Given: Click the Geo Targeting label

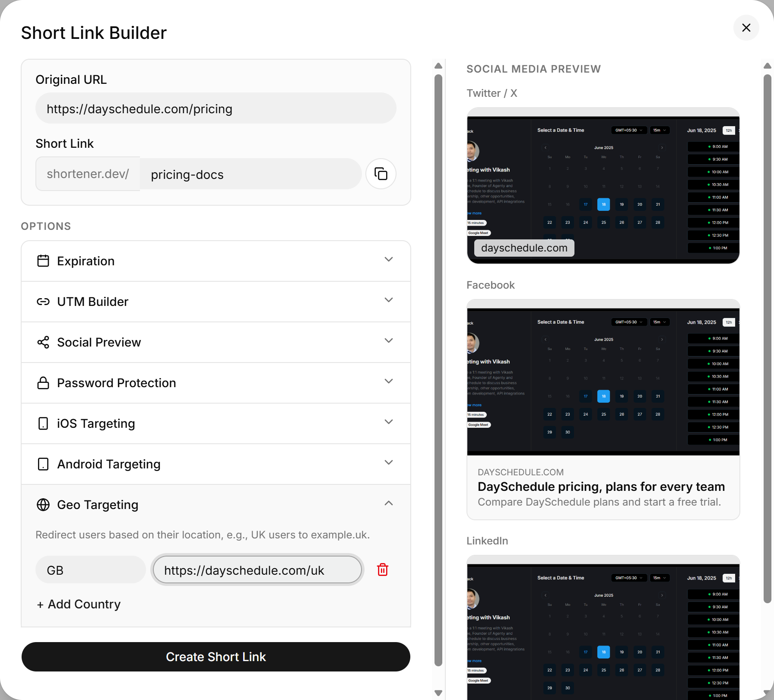Looking at the screenshot, I should click(98, 505).
